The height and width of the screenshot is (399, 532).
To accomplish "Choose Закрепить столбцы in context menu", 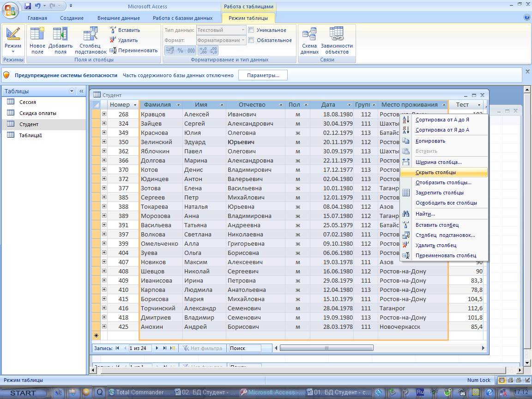I will 444,193.
